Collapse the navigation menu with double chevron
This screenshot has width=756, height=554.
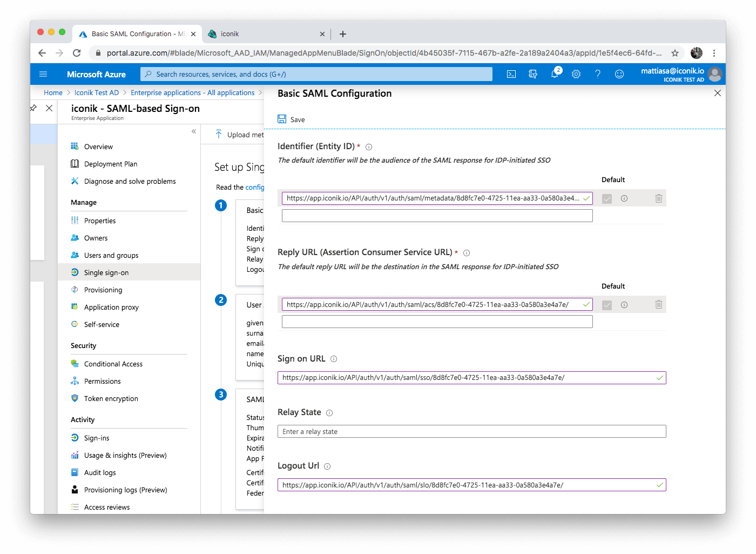194,131
